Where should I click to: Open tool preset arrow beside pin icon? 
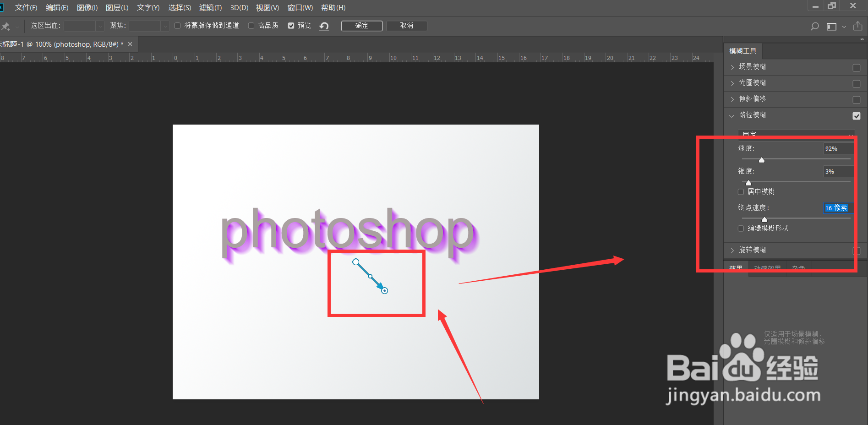pyautogui.click(x=17, y=27)
